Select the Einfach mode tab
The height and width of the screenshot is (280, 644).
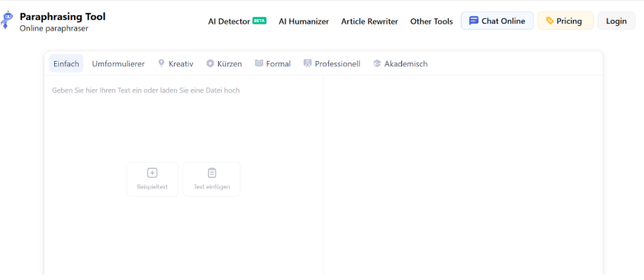66,63
